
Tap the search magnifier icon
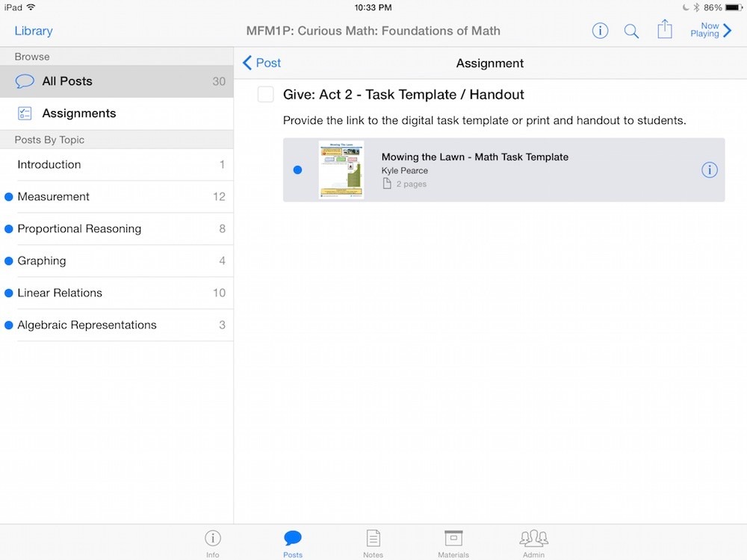pyautogui.click(x=631, y=31)
